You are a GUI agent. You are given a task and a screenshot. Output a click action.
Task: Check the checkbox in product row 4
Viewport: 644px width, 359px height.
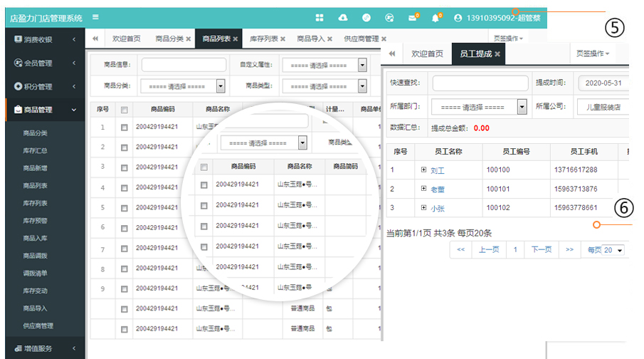click(124, 188)
